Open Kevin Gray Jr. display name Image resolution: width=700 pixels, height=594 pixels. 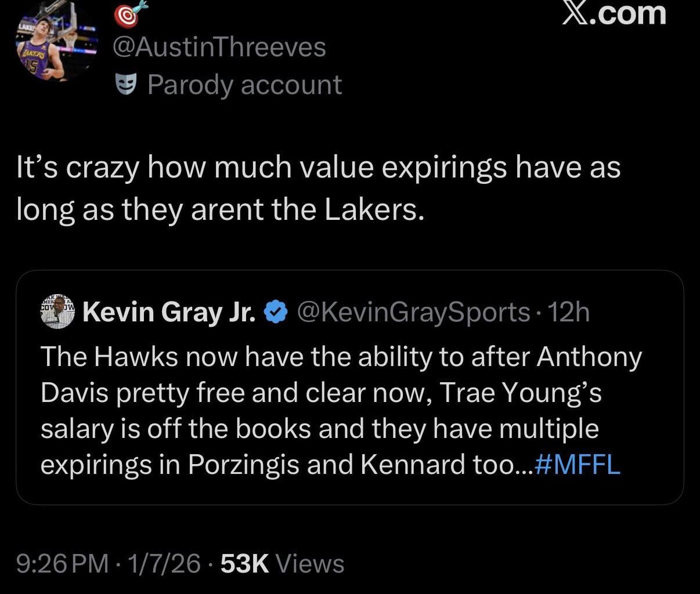[x=169, y=313]
